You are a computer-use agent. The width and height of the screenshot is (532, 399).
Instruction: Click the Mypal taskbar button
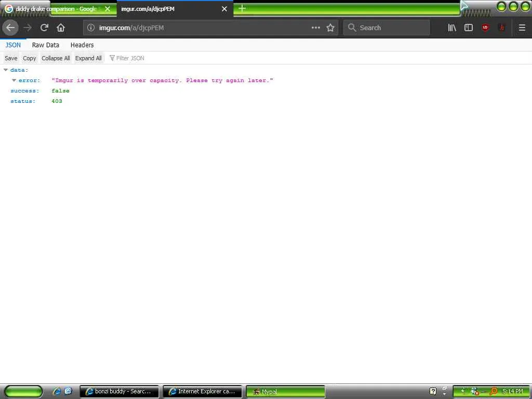tap(285, 391)
